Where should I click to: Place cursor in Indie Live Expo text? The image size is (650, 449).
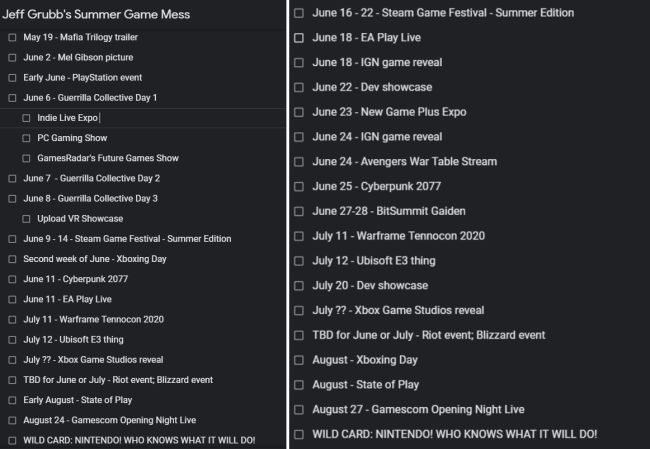pyautogui.click(x=68, y=118)
